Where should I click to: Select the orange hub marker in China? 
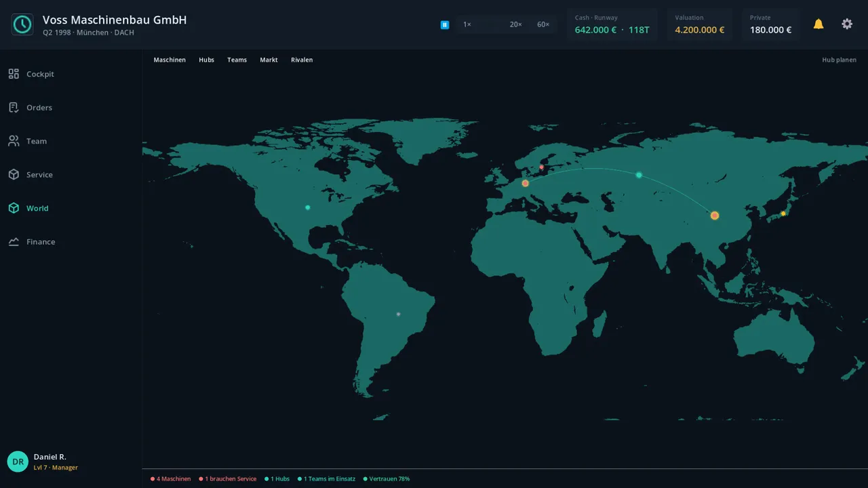click(x=715, y=216)
